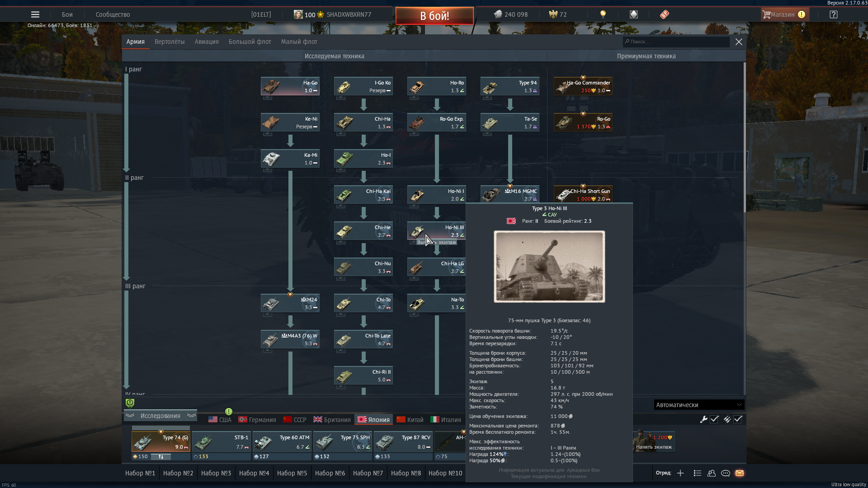Viewport: 868px width, 488px height.
Task: Select the Chi-Ri II tank card
Action: 363,375
